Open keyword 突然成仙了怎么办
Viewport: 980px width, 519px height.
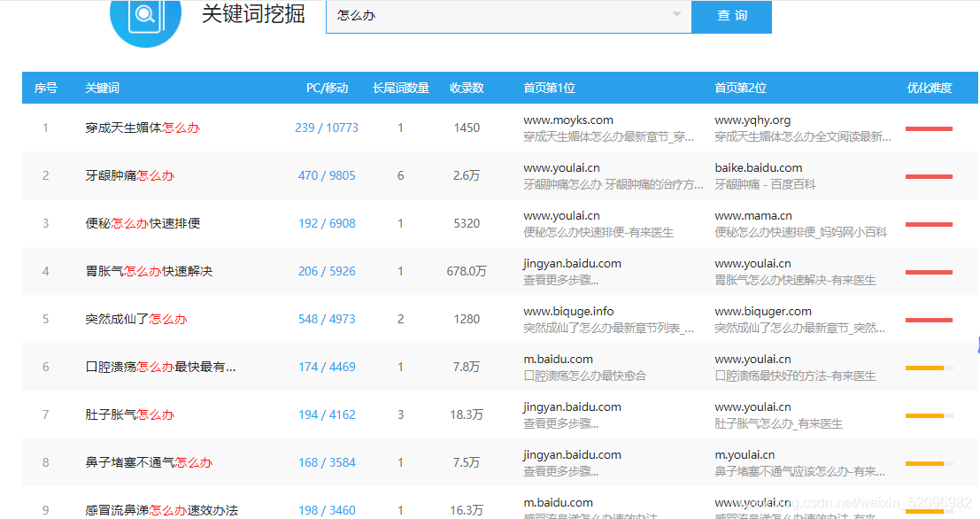(x=136, y=319)
